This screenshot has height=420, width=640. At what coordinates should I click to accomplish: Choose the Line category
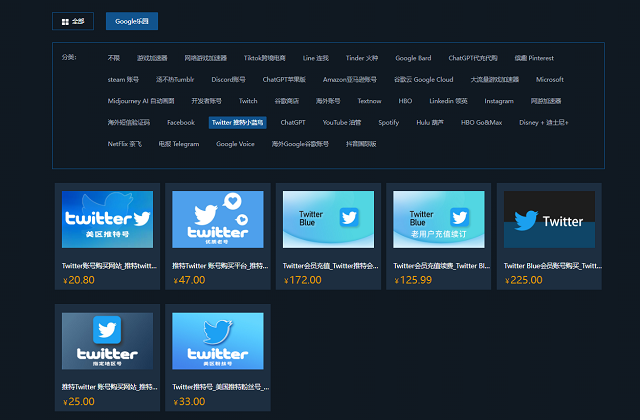(x=316, y=58)
